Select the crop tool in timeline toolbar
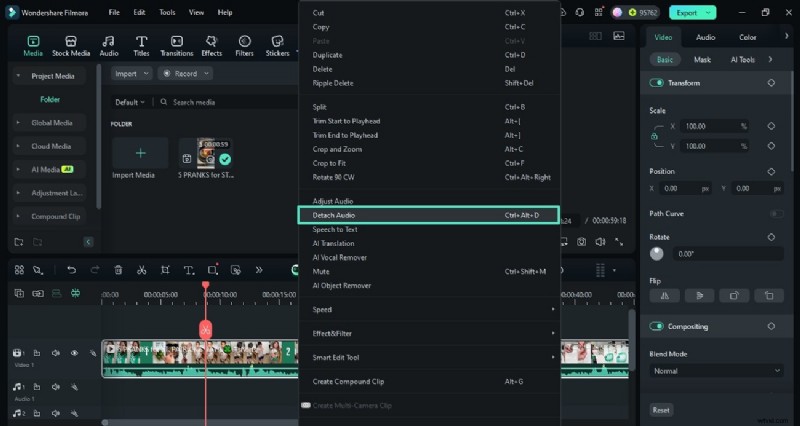This screenshot has width=800, height=426. (x=165, y=270)
